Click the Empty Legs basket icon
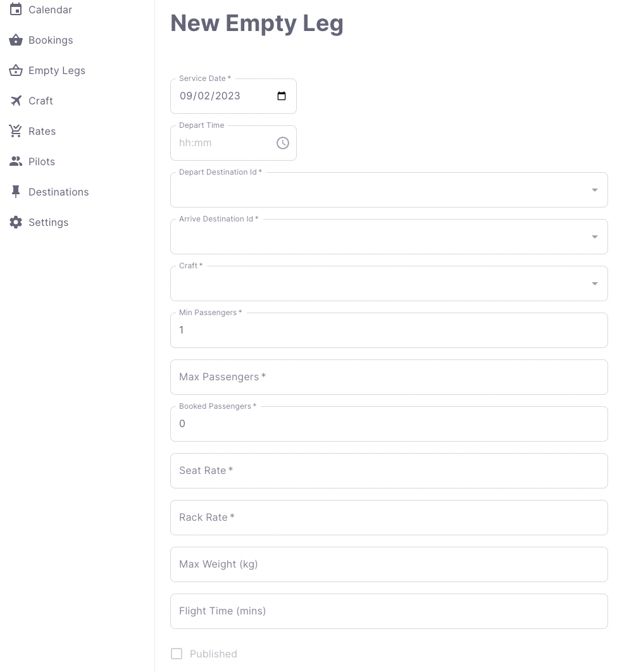Image resolution: width=629 pixels, height=672 pixels. pos(16,70)
